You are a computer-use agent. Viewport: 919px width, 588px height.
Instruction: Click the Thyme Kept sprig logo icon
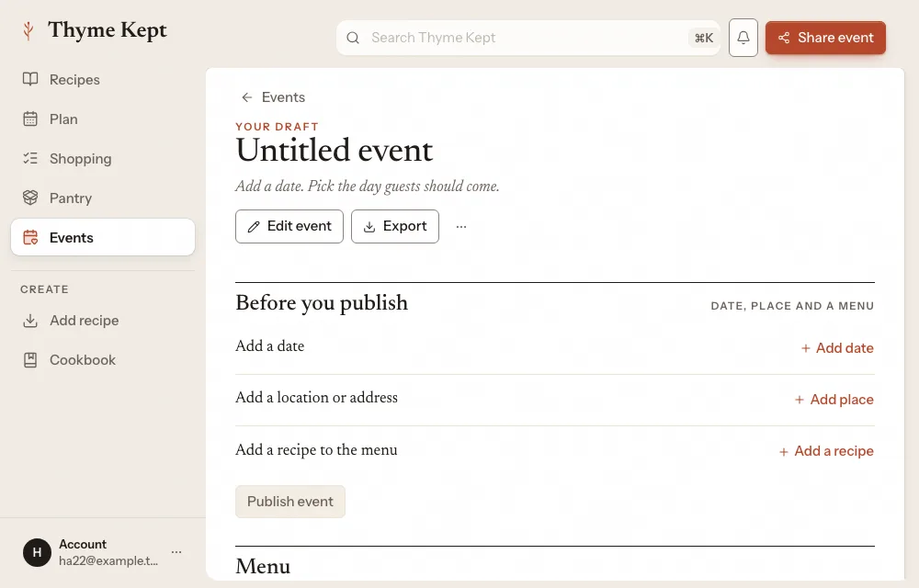click(x=28, y=30)
